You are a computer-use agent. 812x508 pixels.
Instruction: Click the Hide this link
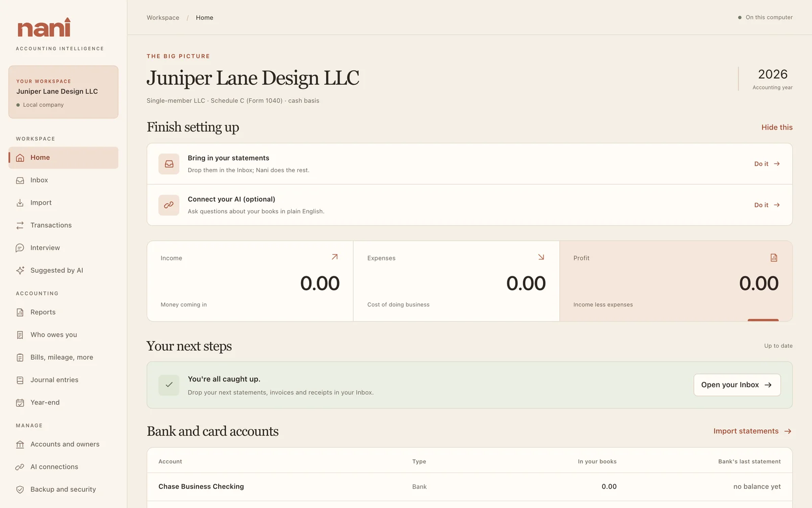click(x=776, y=128)
